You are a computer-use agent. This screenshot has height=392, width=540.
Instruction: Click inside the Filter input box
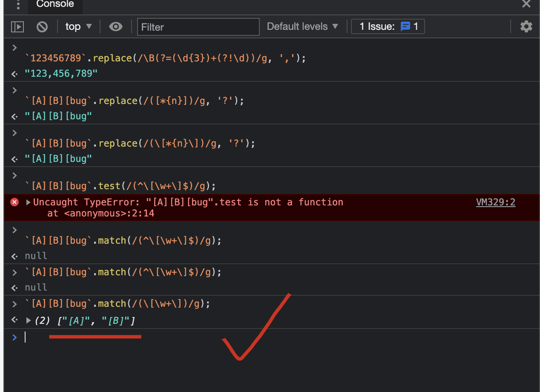198,26
